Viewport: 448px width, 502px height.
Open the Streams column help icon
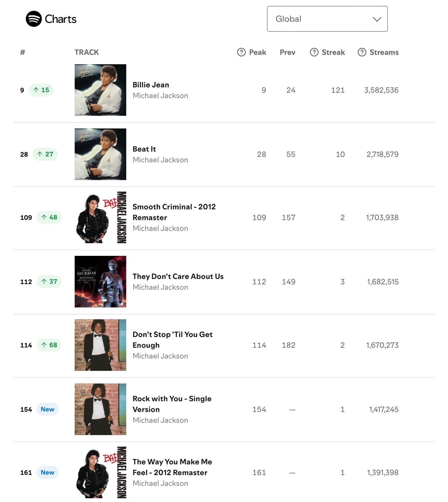362,52
